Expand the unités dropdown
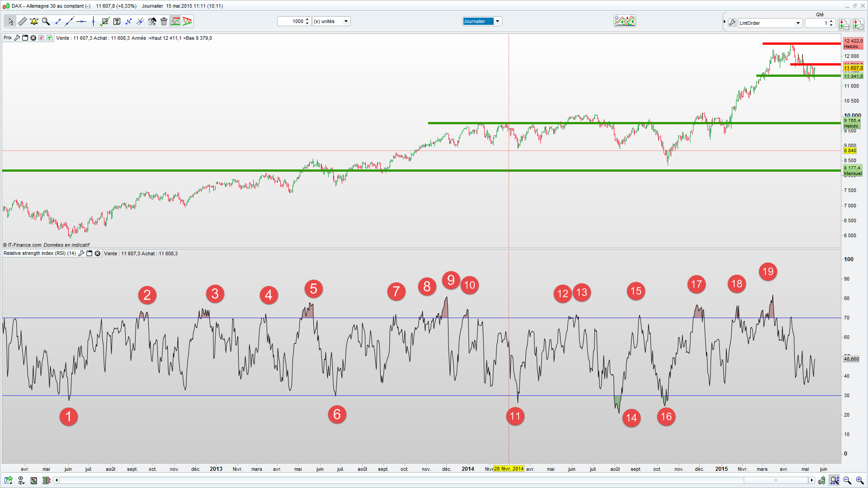 tap(346, 21)
